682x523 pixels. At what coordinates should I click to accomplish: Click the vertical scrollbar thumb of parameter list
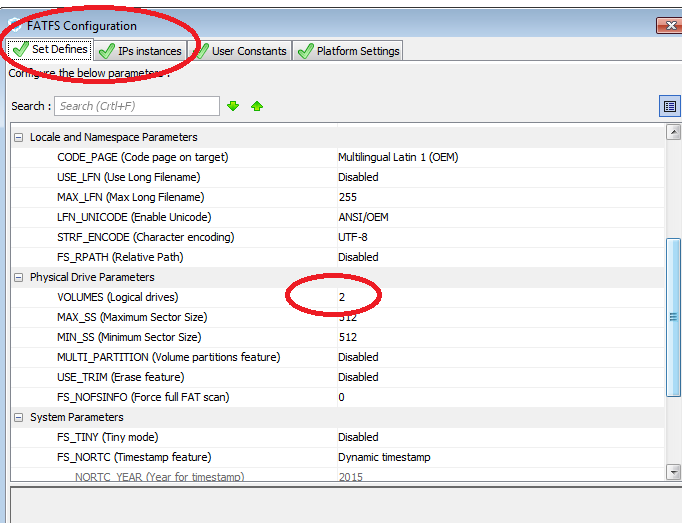click(673, 317)
